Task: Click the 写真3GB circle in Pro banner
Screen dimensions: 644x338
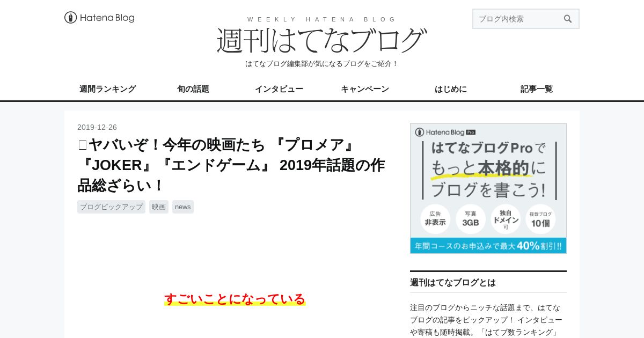Action: [471, 219]
